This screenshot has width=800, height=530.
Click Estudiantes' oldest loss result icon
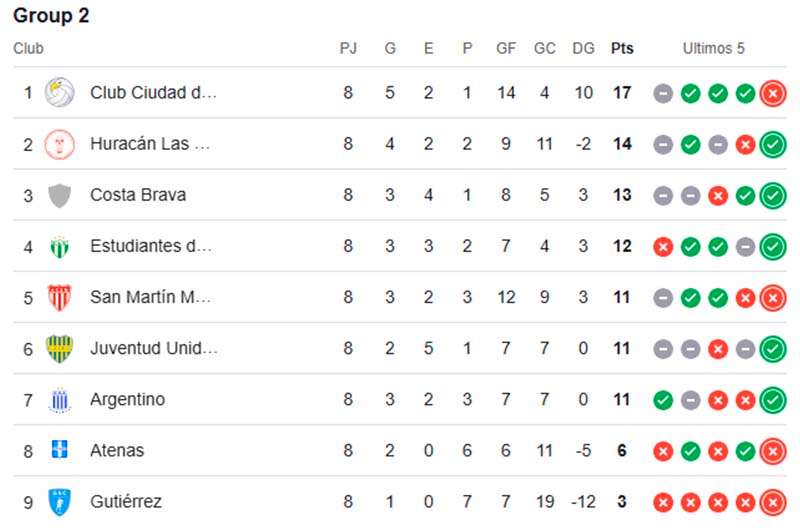point(663,247)
